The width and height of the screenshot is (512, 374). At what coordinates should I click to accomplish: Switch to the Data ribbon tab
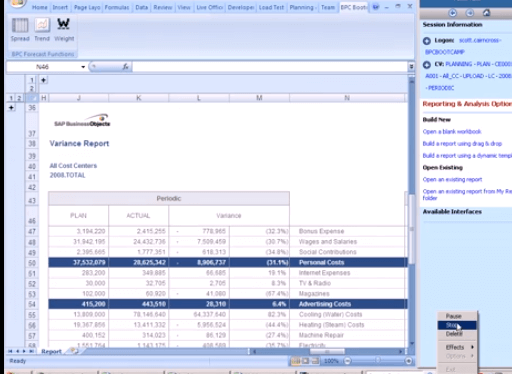click(x=142, y=7)
